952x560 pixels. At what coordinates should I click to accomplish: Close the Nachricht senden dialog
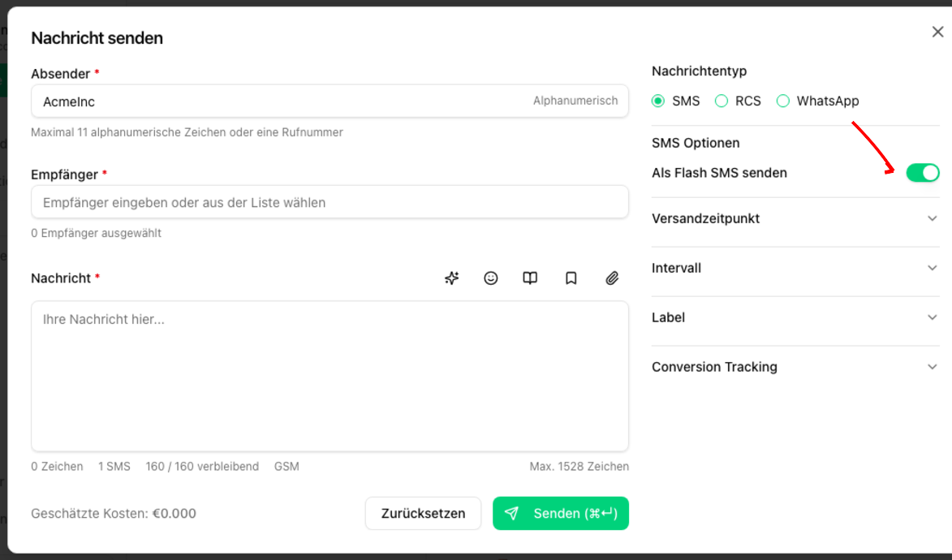937,32
